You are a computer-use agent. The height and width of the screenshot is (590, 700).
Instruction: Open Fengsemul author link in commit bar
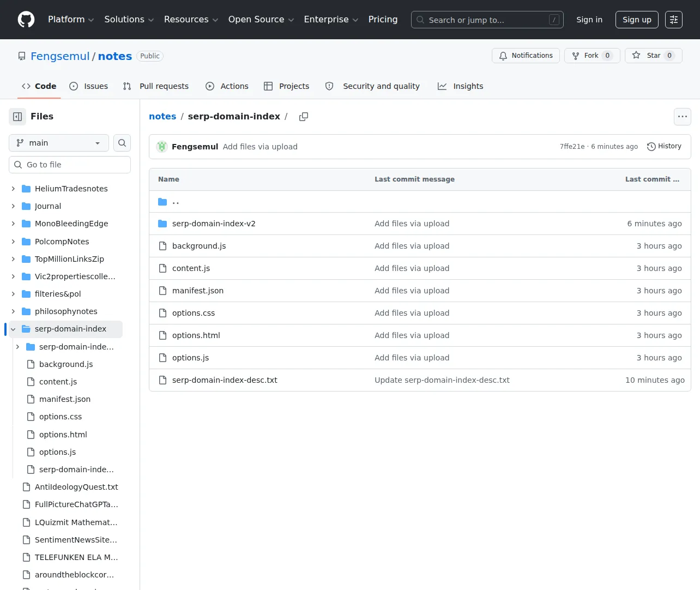click(195, 147)
